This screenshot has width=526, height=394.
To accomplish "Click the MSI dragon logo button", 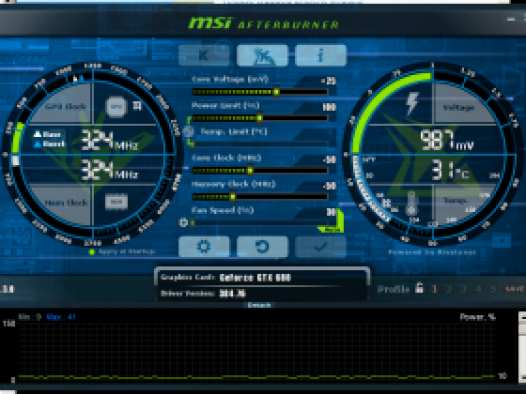I will point(262,55).
